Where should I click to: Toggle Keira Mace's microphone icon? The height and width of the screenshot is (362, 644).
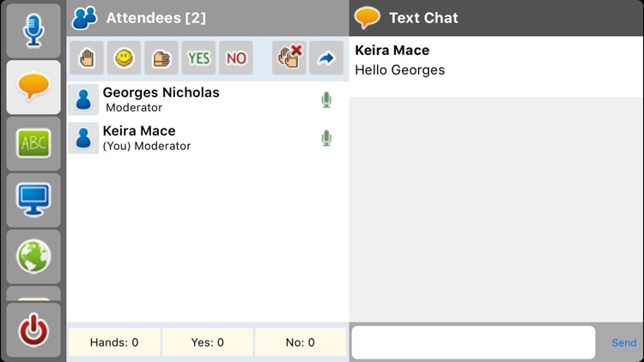[x=326, y=138]
